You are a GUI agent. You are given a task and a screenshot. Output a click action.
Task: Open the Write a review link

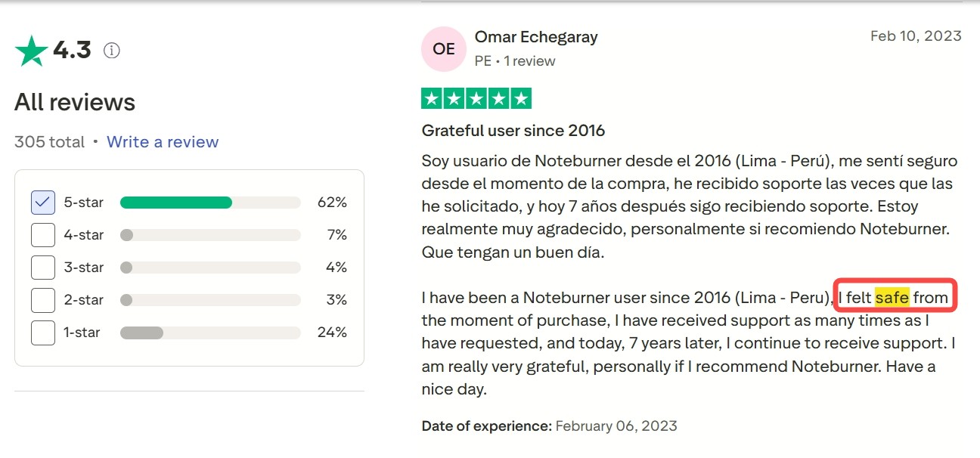point(163,142)
